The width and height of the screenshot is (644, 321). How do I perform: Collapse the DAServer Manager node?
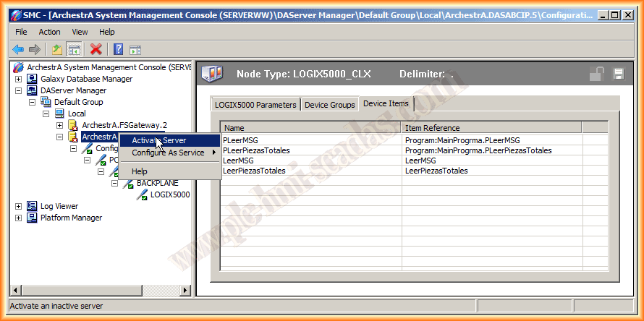coord(18,90)
